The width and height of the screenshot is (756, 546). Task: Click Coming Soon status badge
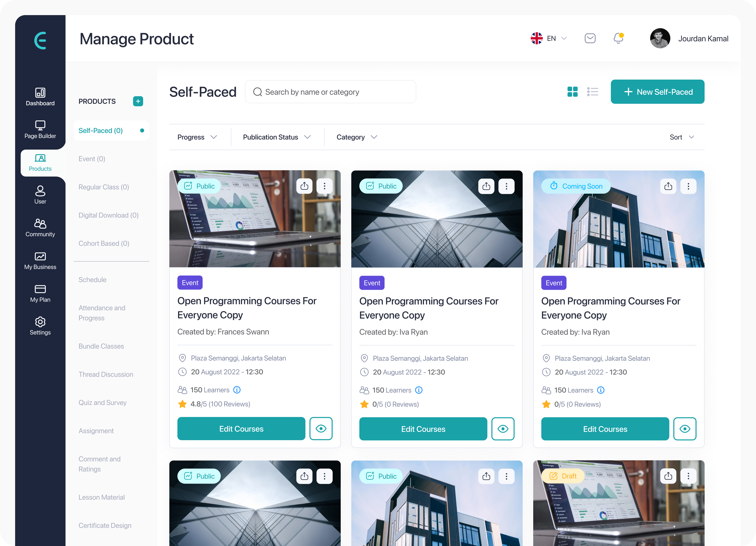pos(576,186)
